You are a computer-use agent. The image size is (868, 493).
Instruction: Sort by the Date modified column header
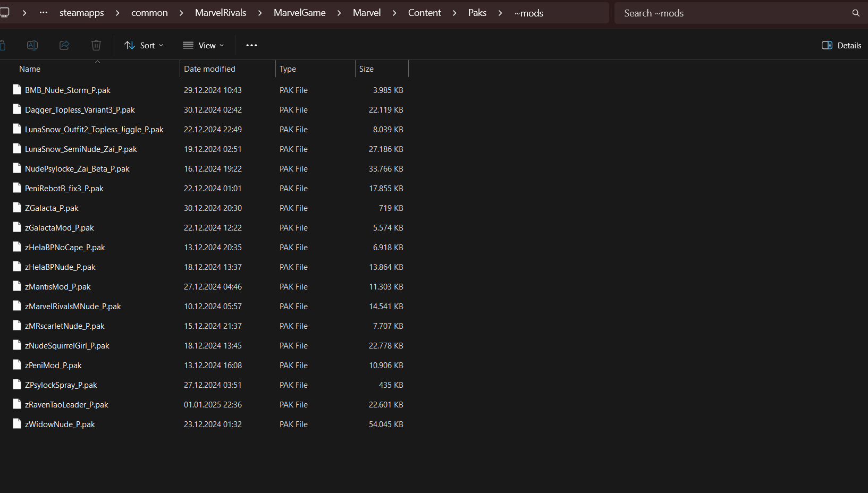click(x=209, y=69)
